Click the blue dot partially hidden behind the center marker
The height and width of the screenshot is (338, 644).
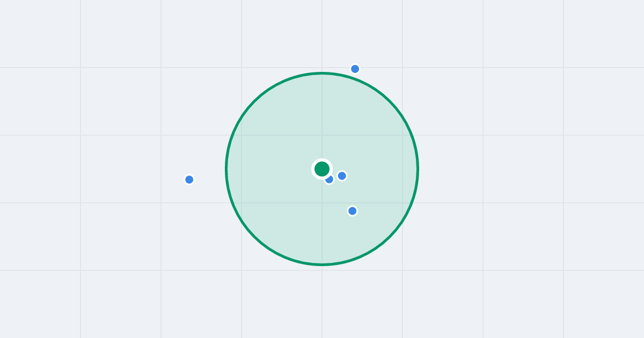tap(331, 180)
